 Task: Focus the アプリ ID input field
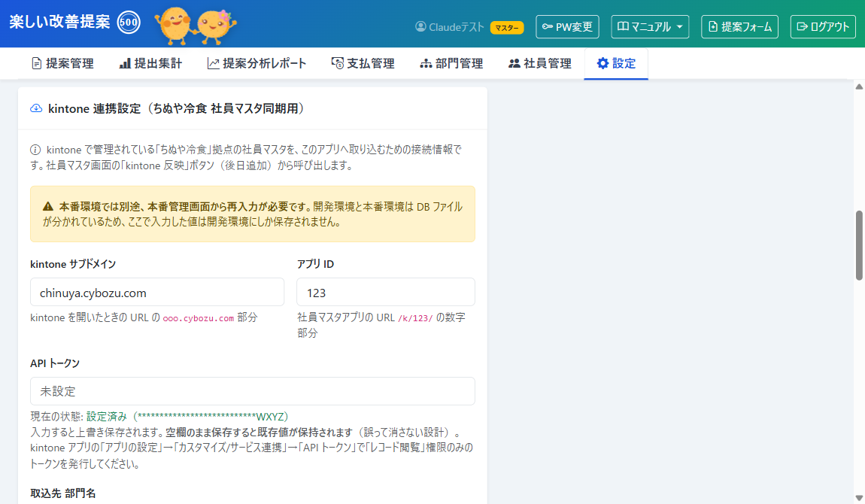click(x=386, y=293)
